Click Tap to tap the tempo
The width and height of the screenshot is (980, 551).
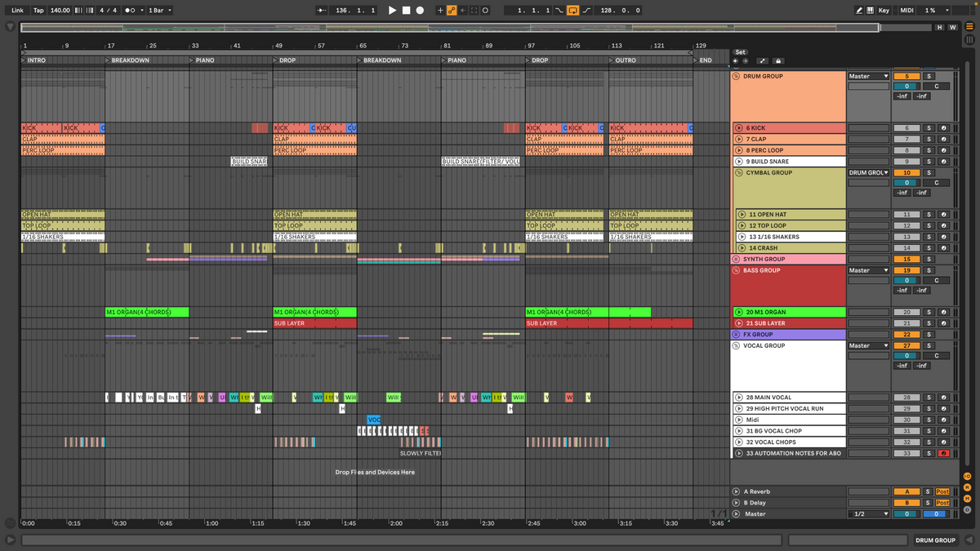click(x=38, y=10)
